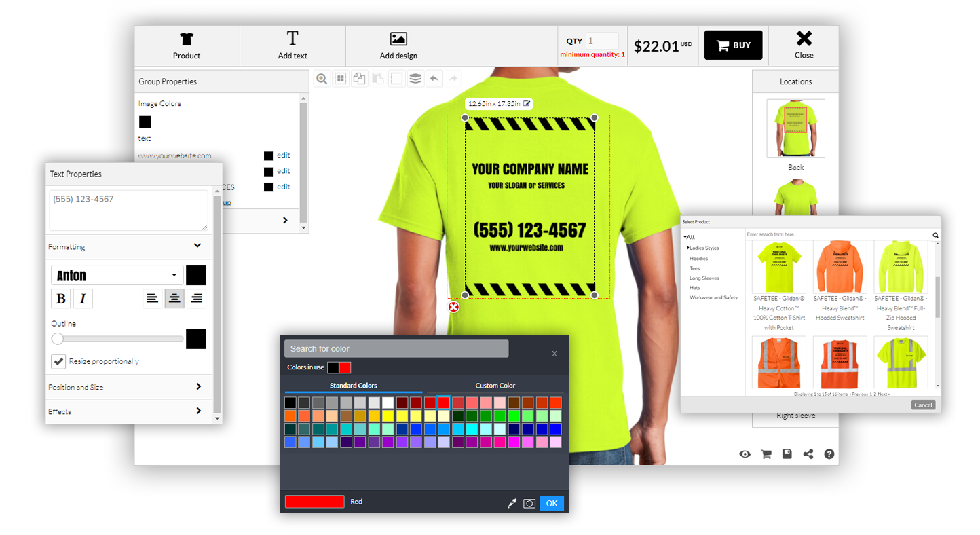Screen dimensions: 980x535
Task: Pick color with the eyedropper icon
Action: tap(512, 503)
